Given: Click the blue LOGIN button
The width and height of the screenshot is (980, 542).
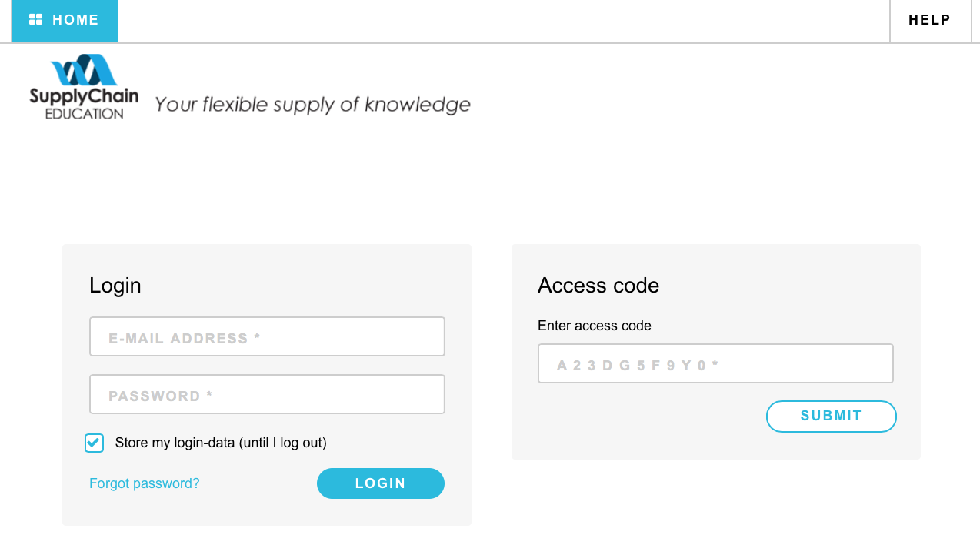Looking at the screenshot, I should click(x=381, y=483).
